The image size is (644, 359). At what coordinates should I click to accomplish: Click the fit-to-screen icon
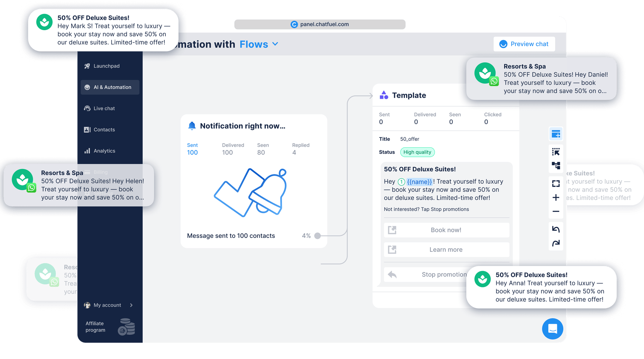(556, 184)
